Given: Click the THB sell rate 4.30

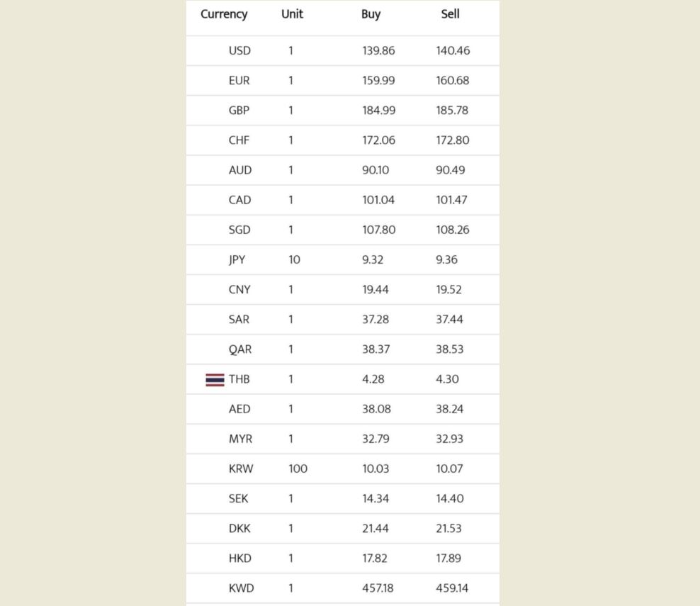Looking at the screenshot, I should pyautogui.click(x=447, y=379).
